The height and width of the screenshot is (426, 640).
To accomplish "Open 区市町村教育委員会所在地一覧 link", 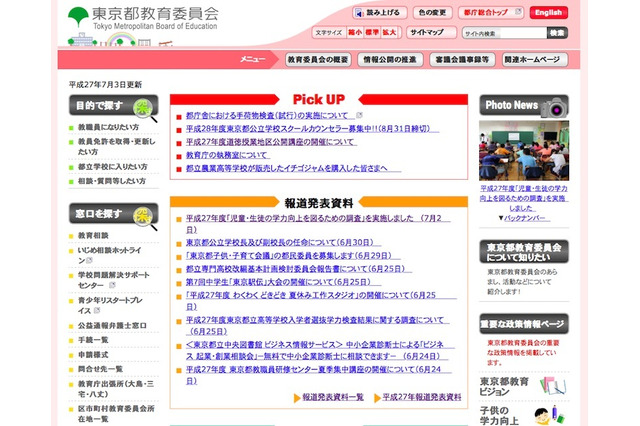I will (x=116, y=414).
